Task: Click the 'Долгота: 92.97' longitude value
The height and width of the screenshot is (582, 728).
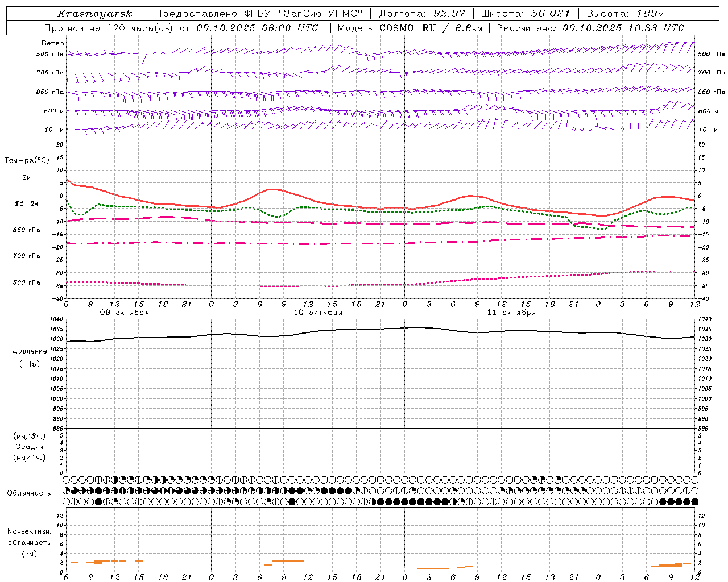Action: coord(422,14)
